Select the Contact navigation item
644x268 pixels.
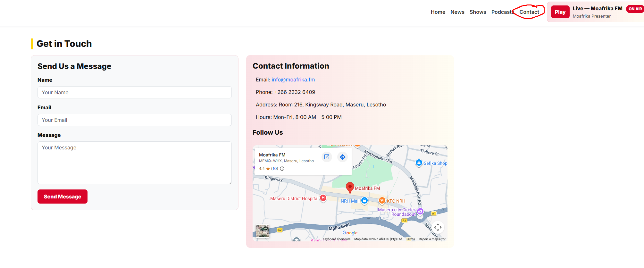click(529, 12)
